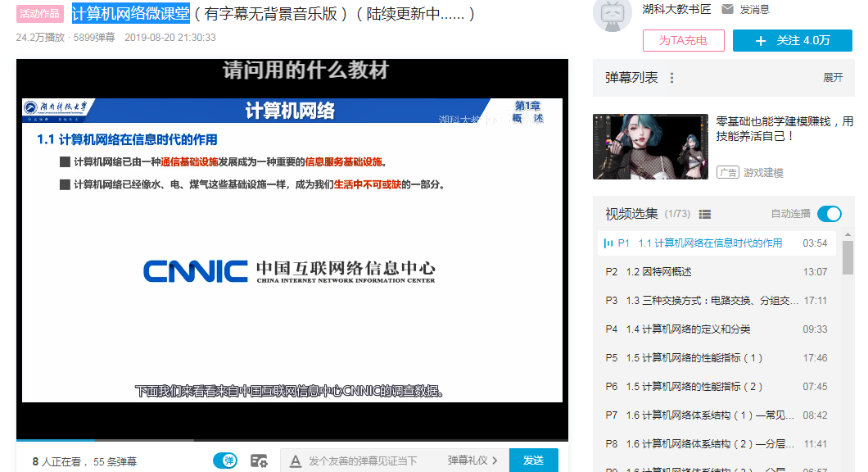This screenshot has width=868, height=472.
Task: Open the danmaku list options dots
Action: [x=672, y=78]
